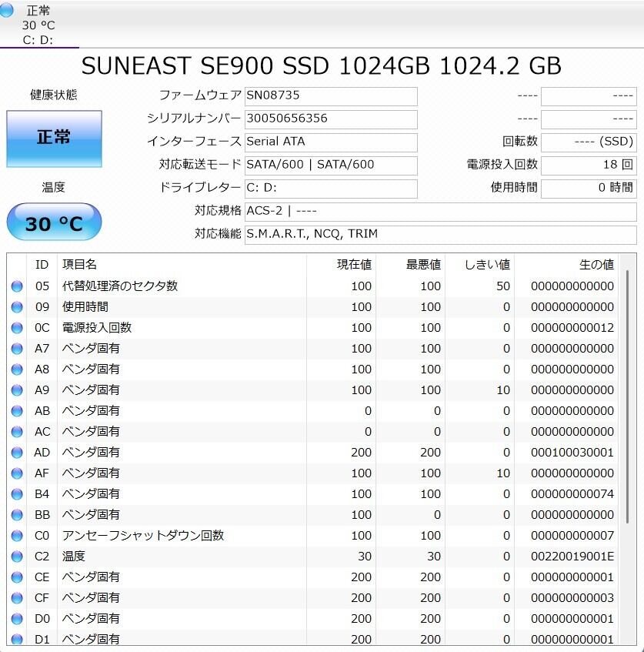
Task: Click the 対応機能 field showing S.M.A.R.T., NCQ, TRIM
Action: (x=440, y=235)
